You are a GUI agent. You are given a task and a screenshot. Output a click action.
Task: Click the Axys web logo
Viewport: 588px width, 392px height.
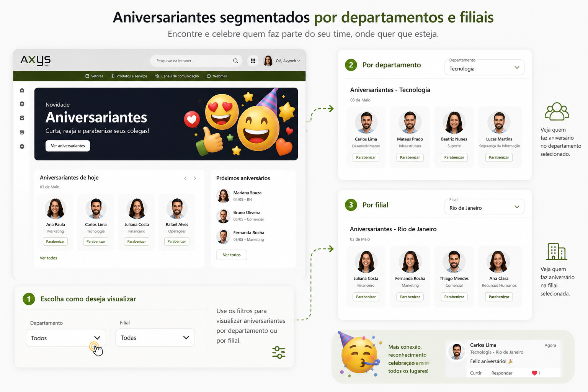coord(36,60)
